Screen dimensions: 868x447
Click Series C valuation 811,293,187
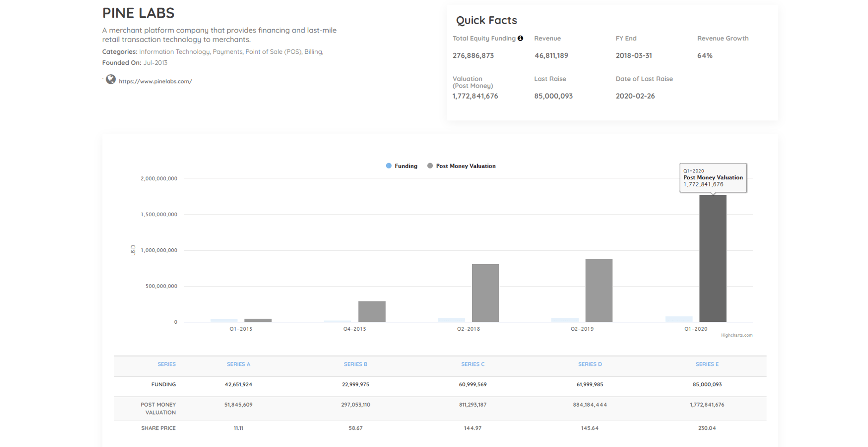click(x=473, y=405)
